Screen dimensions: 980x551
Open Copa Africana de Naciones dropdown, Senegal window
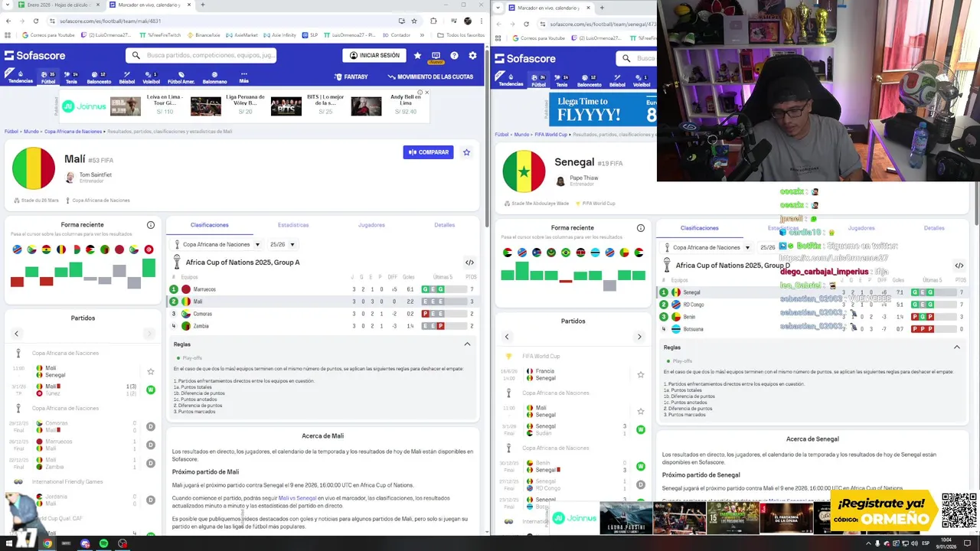click(707, 248)
